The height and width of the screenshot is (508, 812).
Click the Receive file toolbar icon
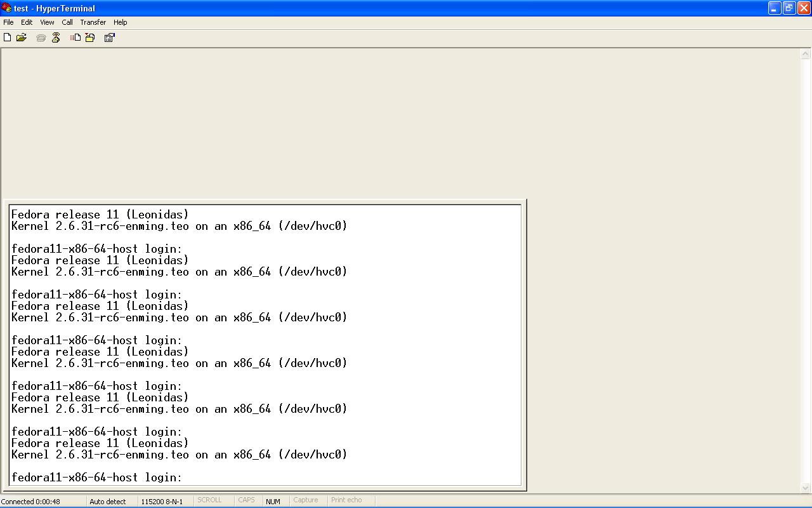pyautogui.click(x=90, y=37)
